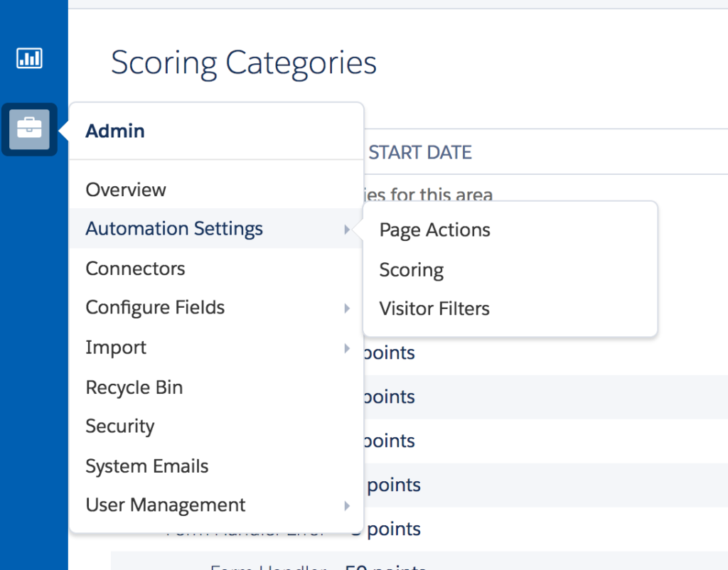Image resolution: width=728 pixels, height=570 pixels.
Task: Click the 50 points link at bottom
Action: pos(382,567)
